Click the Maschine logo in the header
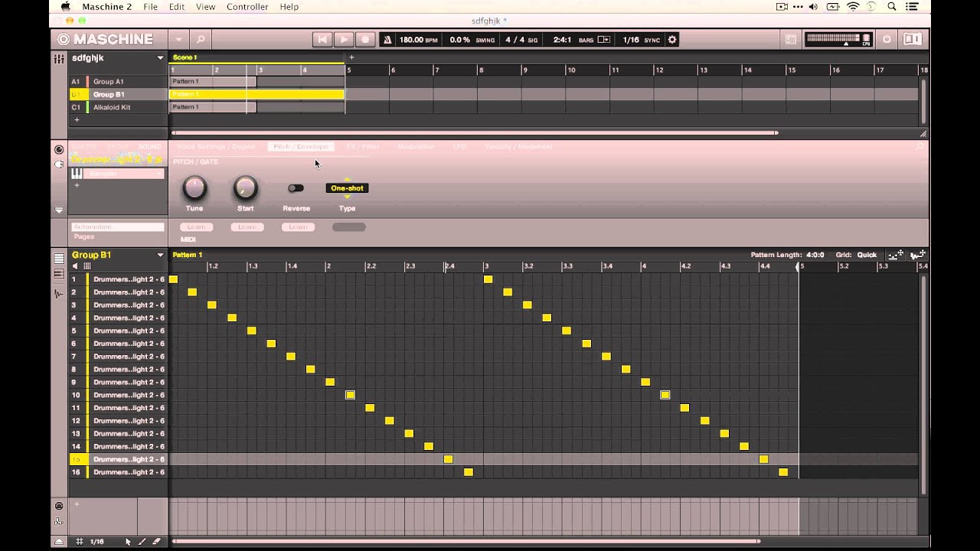The width and height of the screenshot is (980, 551). (104, 39)
